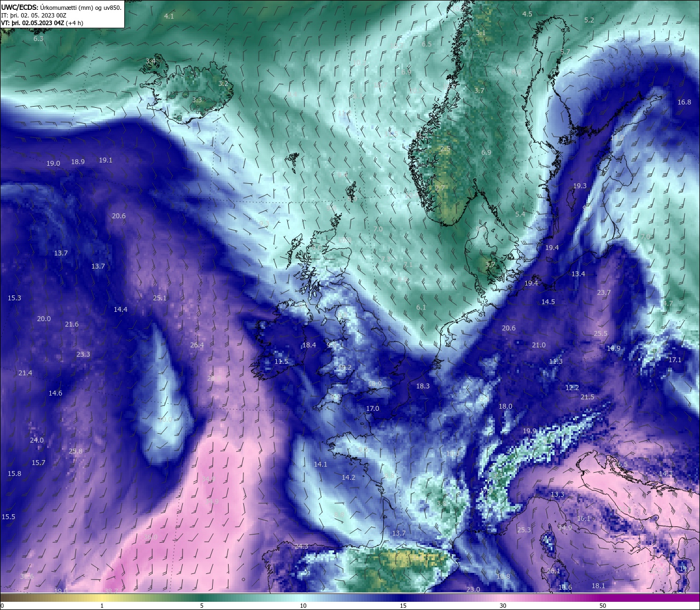Click the 5.4 value over Sweden
The width and height of the screenshot is (700, 610).
point(520,214)
